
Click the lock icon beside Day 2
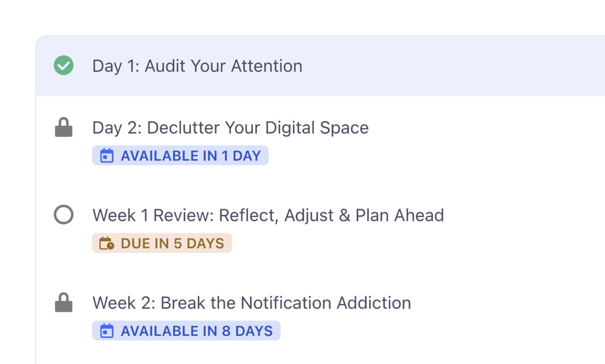click(64, 128)
